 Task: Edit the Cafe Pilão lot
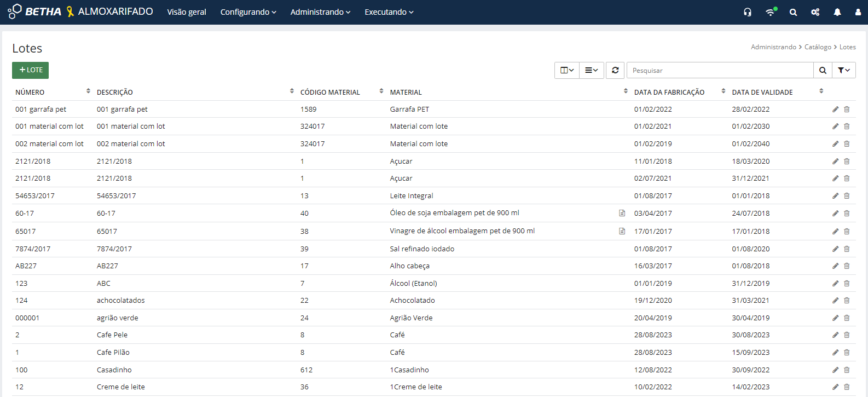[836, 353]
